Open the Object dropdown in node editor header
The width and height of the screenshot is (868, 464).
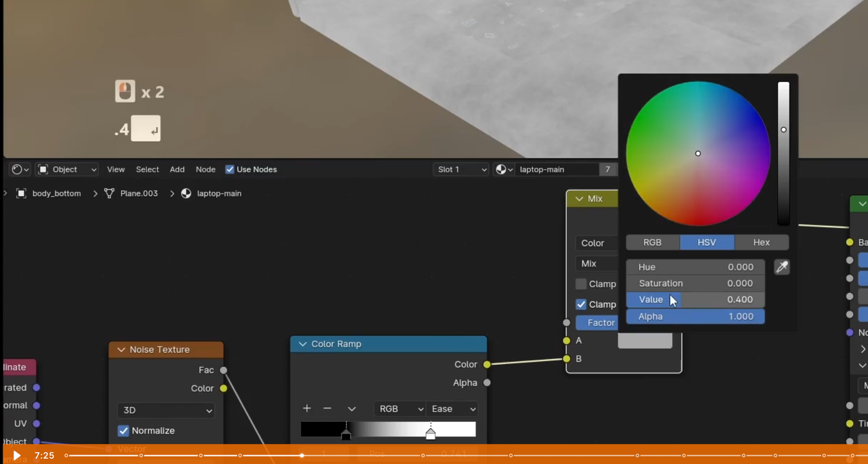(x=67, y=170)
